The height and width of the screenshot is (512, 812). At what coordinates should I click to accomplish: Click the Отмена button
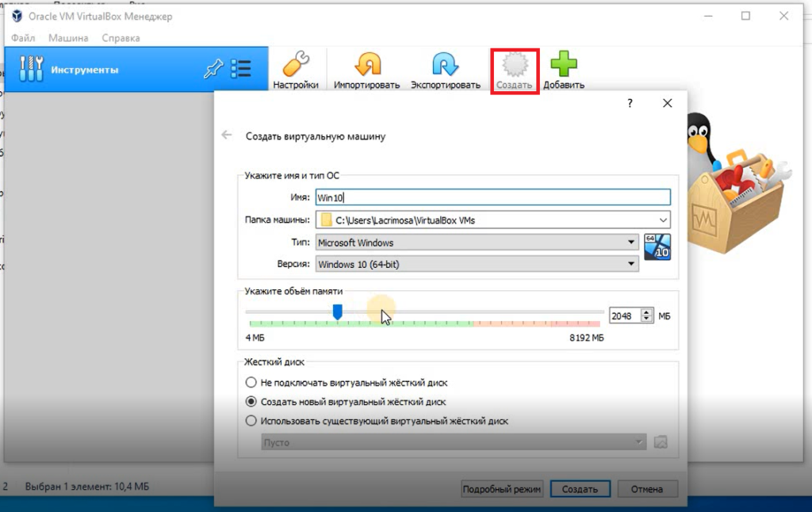(x=647, y=489)
